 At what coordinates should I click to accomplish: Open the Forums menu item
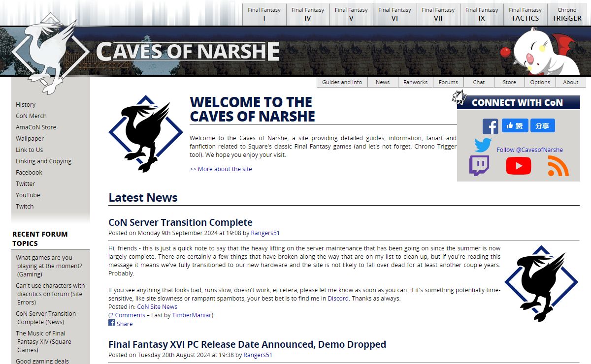(x=448, y=82)
